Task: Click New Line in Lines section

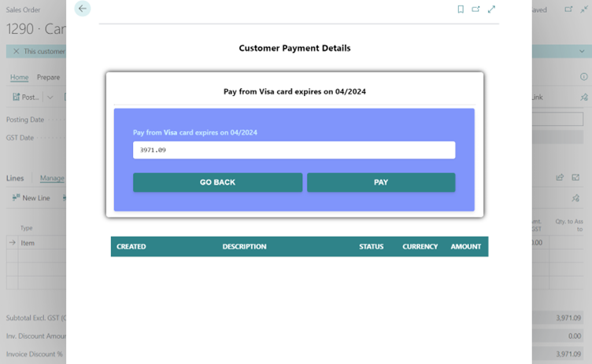Action: [x=31, y=197]
